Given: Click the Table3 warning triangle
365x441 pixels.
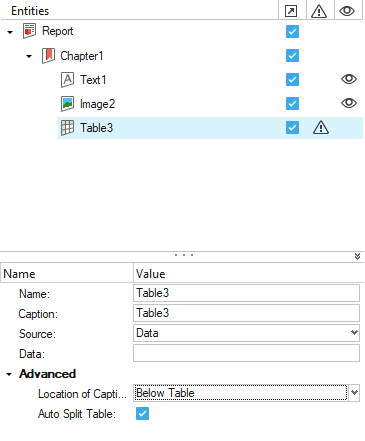Looking at the screenshot, I should click(321, 128).
